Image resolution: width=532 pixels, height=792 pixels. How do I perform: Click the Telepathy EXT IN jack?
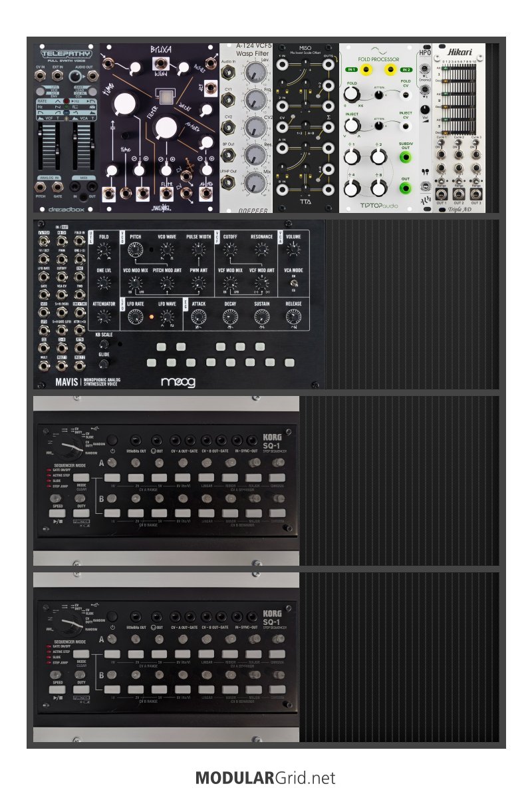click(x=58, y=77)
